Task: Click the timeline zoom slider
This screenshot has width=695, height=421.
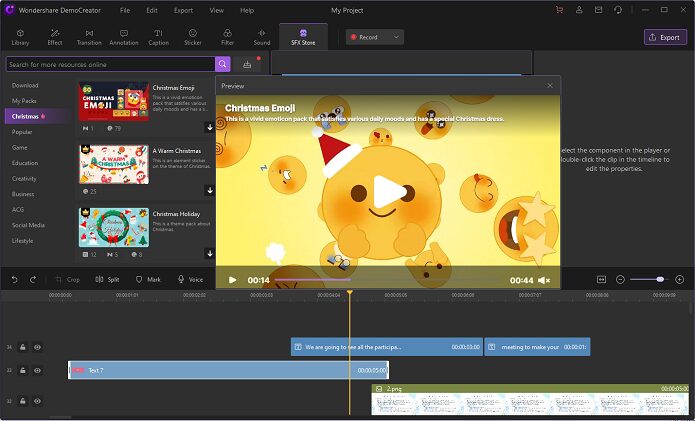Action: pyautogui.click(x=650, y=279)
